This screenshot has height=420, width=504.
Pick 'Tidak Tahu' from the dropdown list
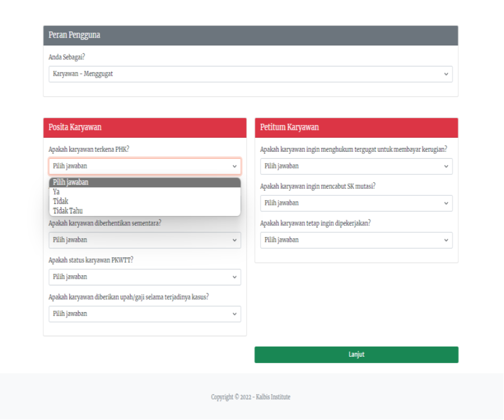[x=68, y=211]
